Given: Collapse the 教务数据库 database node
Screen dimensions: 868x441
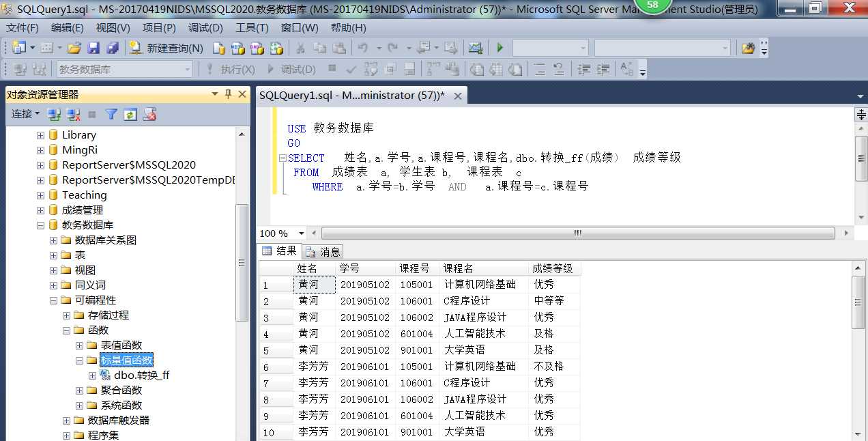Looking at the screenshot, I should 41,225.
